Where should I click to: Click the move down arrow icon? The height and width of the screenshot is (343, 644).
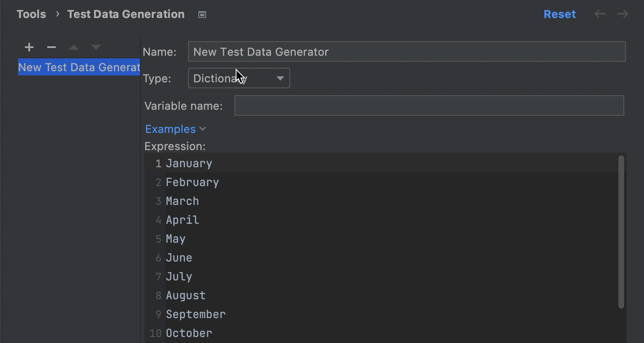coord(96,47)
